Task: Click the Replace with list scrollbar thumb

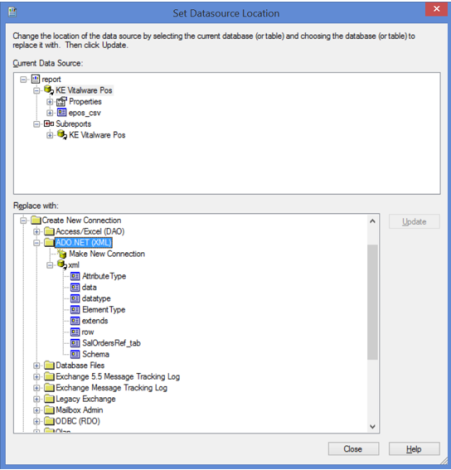Action: click(372, 302)
